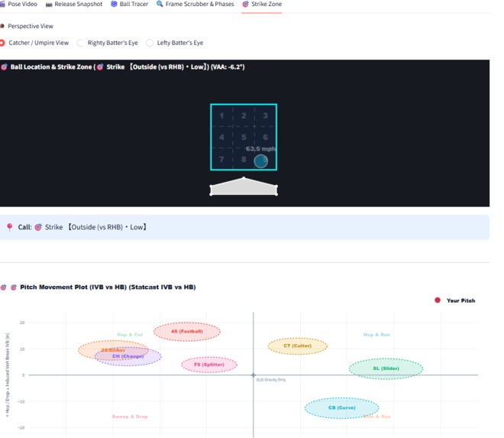Click the 4S (Fastball) ellipse
This screenshot has height=438, width=504.
[x=187, y=332]
